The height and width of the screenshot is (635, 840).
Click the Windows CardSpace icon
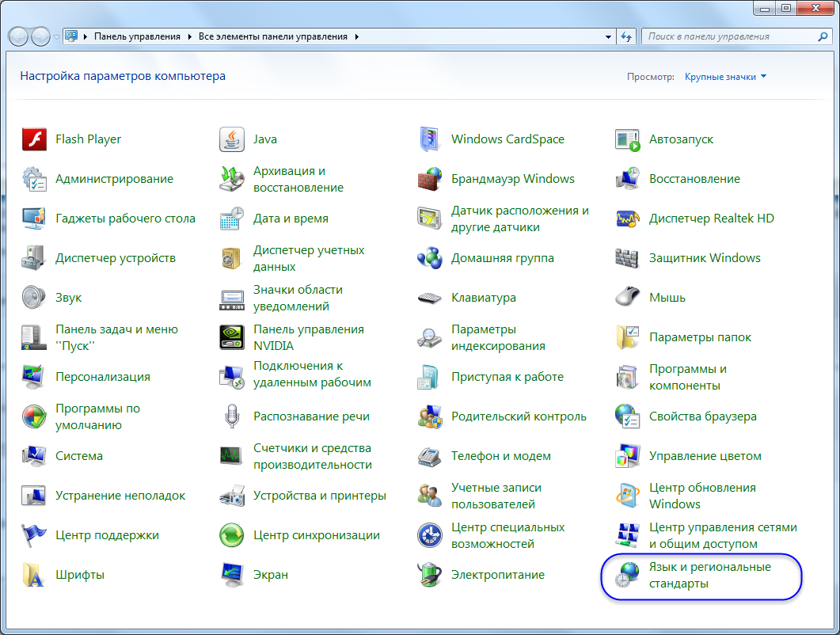pos(430,139)
